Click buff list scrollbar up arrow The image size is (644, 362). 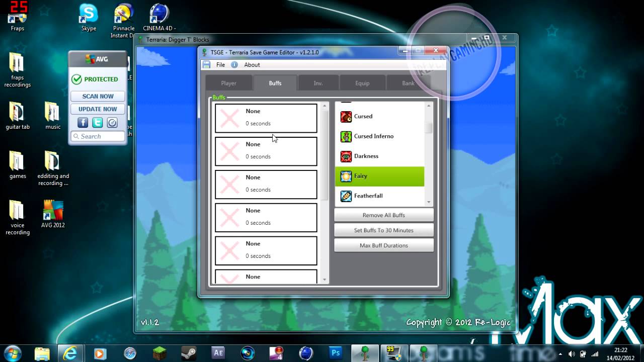[x=429, y=106]
